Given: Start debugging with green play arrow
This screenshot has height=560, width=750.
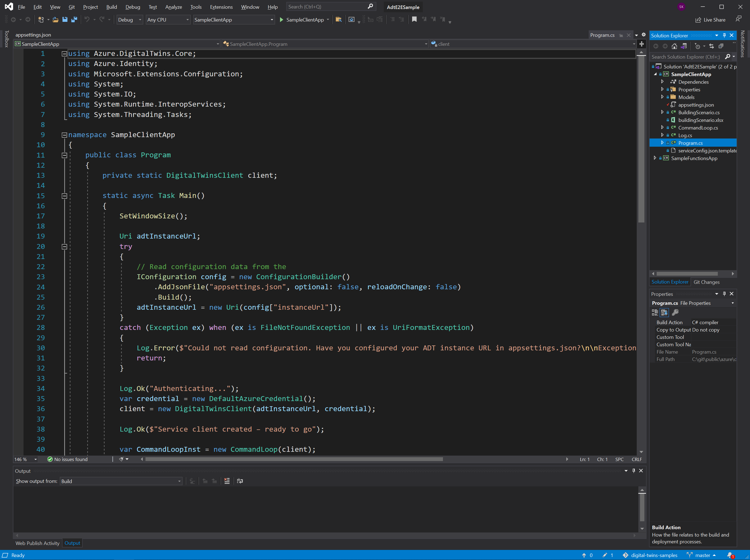Looking at the screenshot, I should [x=281, y=20].
